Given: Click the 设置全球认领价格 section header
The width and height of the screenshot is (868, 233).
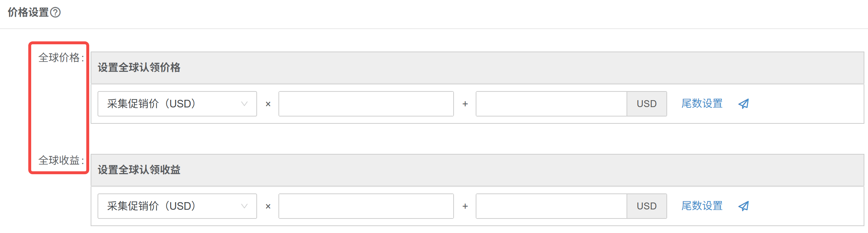Looking at the screenshot, I should (139, 68).
